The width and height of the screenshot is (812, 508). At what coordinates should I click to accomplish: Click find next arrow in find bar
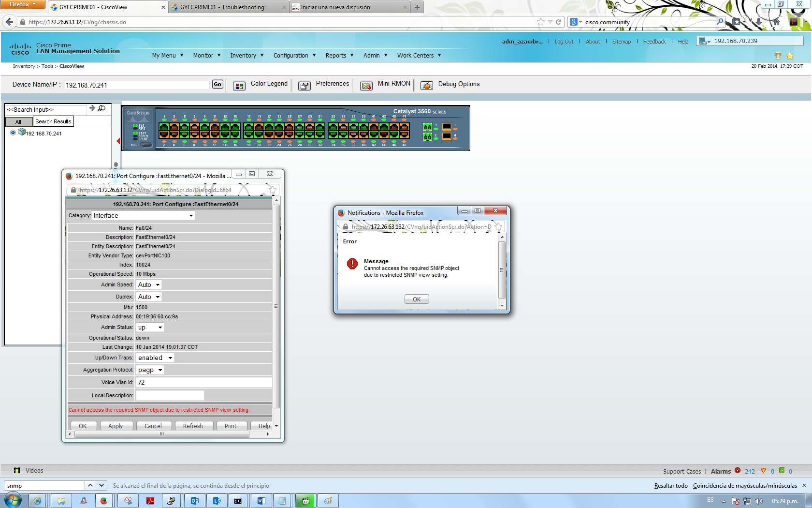tap(101, 485)
